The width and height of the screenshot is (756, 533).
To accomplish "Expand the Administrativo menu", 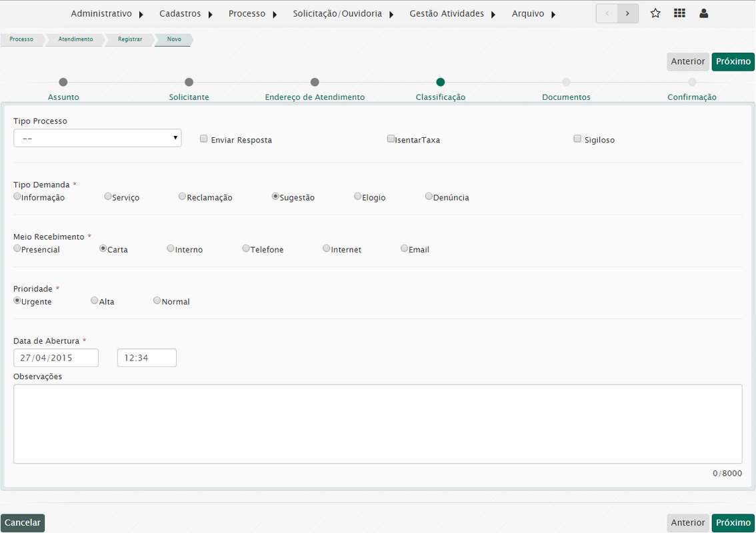I will 107,14.
